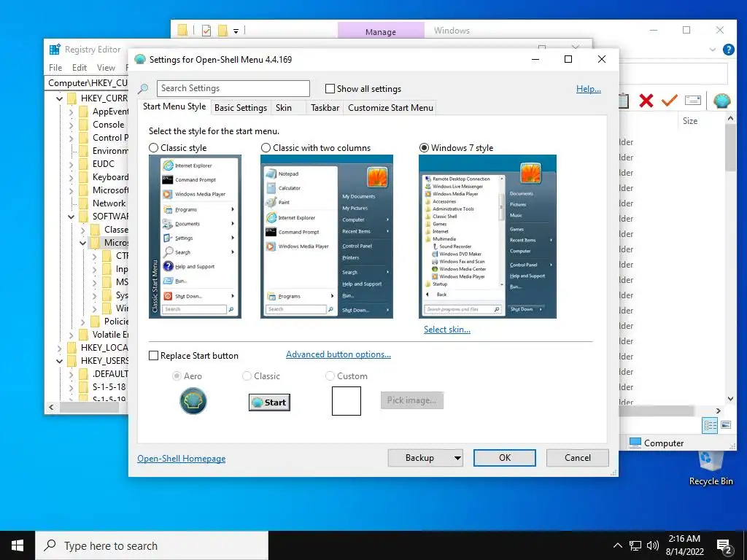The image size is (747, 560).
Task: Open Recycle Bin on the desktop
Action: click(x=711, y=469)
